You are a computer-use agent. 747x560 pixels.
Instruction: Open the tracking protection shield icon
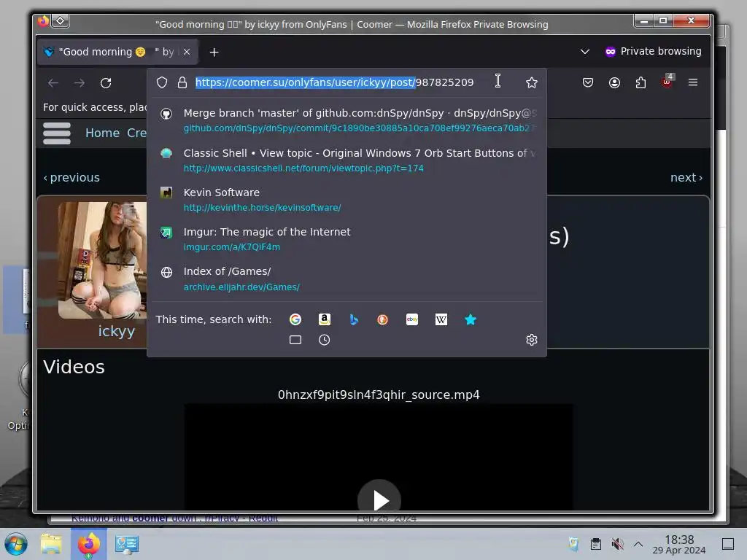pos(162,82)
